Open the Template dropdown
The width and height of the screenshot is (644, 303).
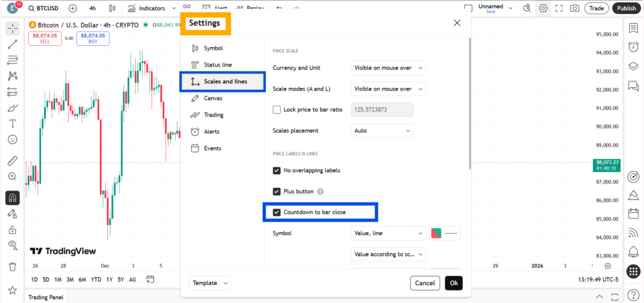pyautogui.click(x=210, y=283)
